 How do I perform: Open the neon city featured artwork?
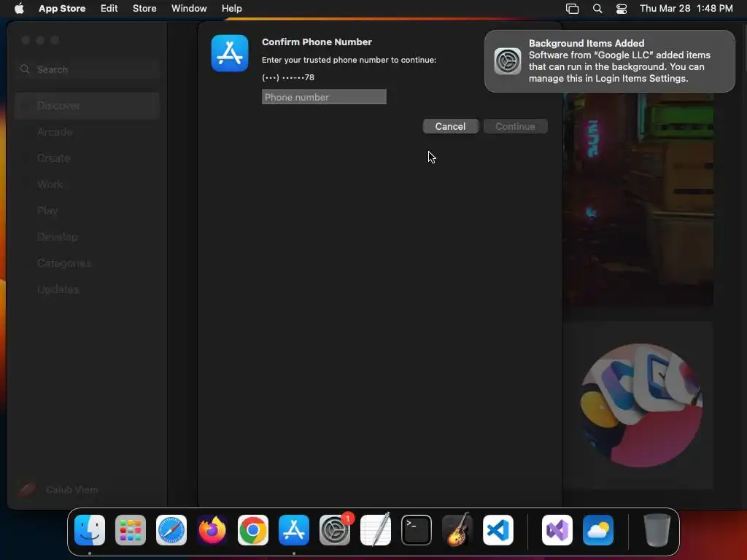pyautogui.click(x=638, y=200)
